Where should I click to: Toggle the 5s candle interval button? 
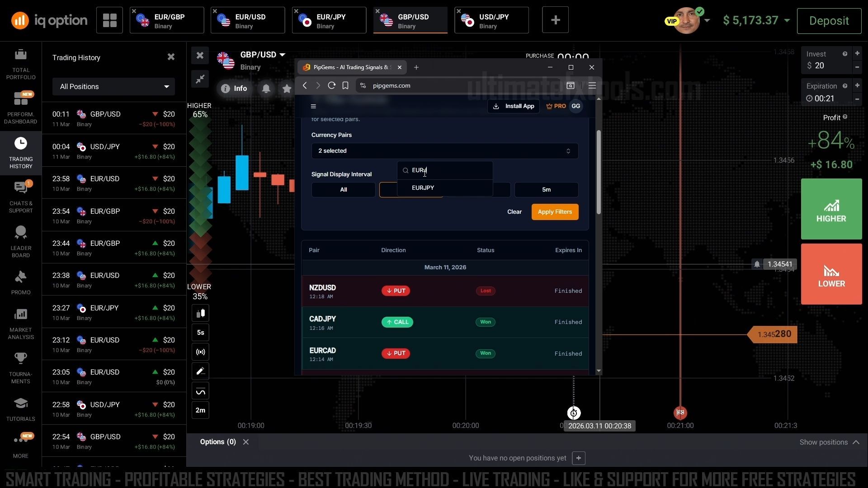point(200,333)
